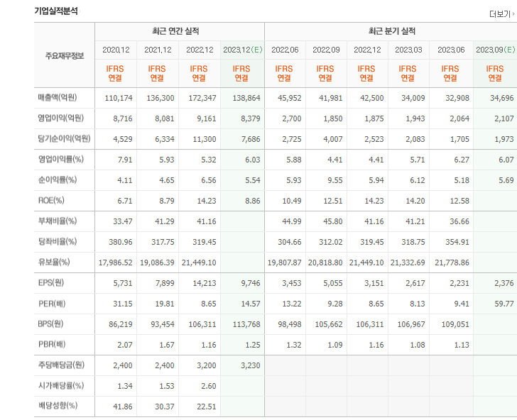517x420 pixels.
Task: Select the 최근 분기 실적 header
Action: 392,31
